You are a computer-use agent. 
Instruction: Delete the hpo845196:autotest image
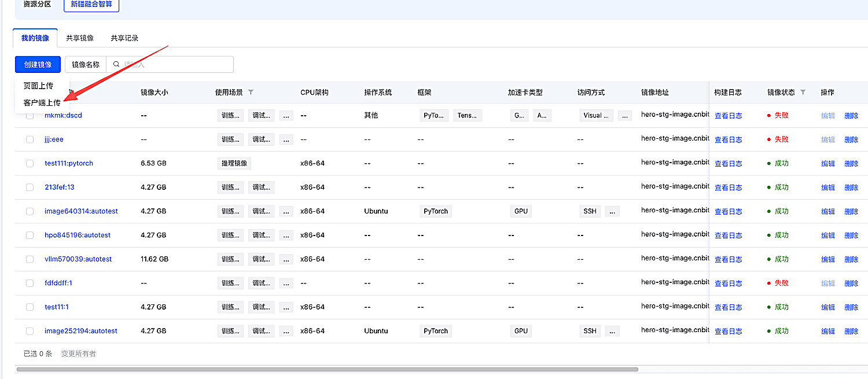(851, 236)
